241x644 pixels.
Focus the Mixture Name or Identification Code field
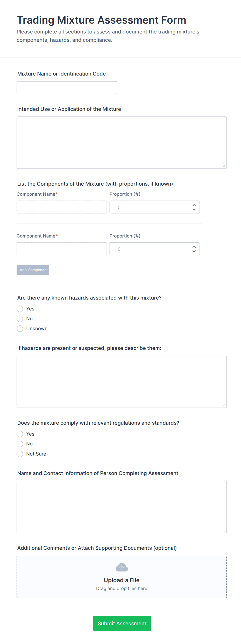pyautogui.click(x=67, y=87)
